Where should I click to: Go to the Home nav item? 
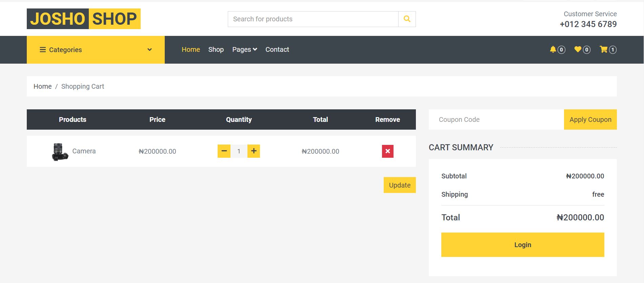point(191,49)
